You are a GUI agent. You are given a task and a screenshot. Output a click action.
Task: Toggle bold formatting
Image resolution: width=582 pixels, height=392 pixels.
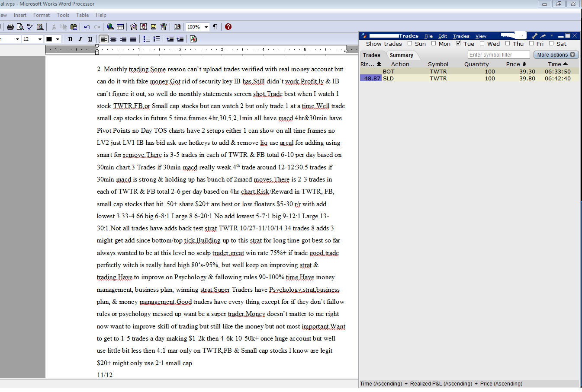pyautogui.click(x=70, y=39)
